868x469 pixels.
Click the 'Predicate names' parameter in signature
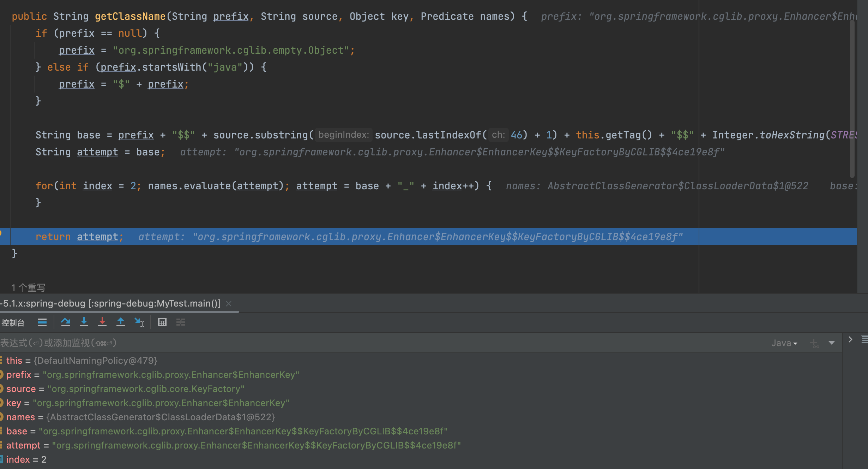click(x=465, y=17)
